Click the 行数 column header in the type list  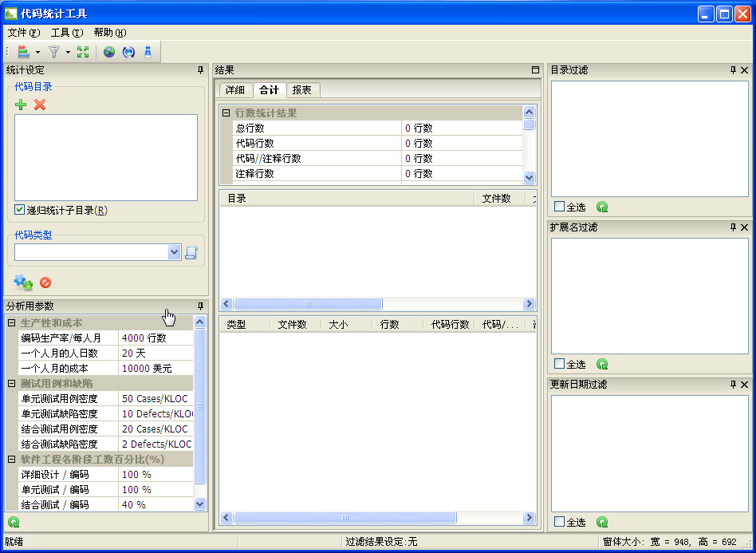coord(398,325)
